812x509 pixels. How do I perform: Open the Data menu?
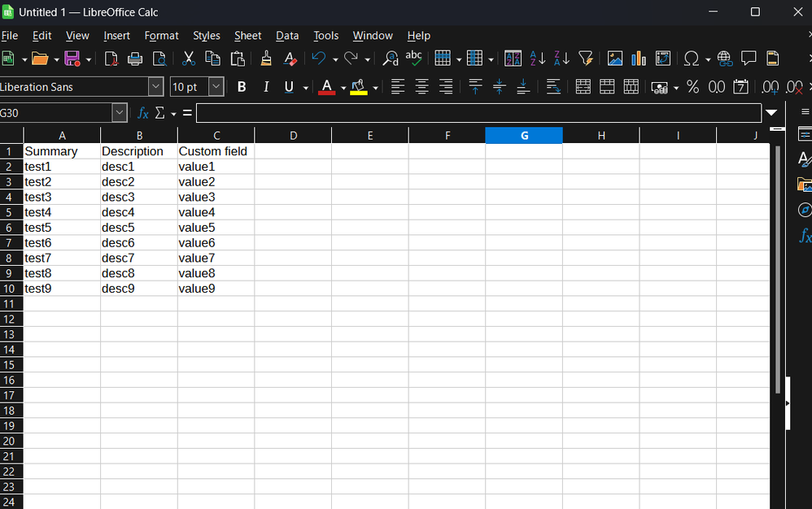click(x=287, y=36)
